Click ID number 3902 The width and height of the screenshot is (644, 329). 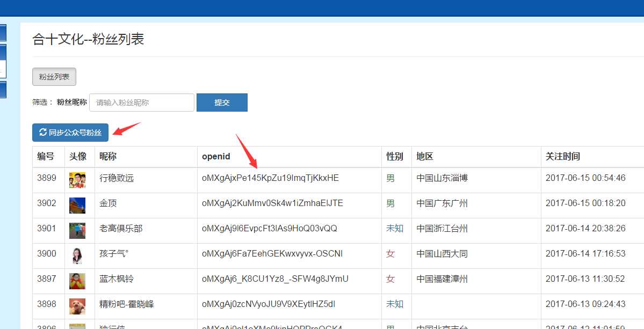coord(47,203)
